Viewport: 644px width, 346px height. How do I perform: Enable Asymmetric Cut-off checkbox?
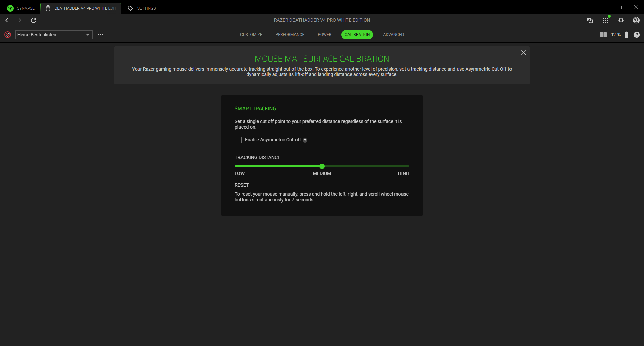pyautogui.click(x=238, y=140)
